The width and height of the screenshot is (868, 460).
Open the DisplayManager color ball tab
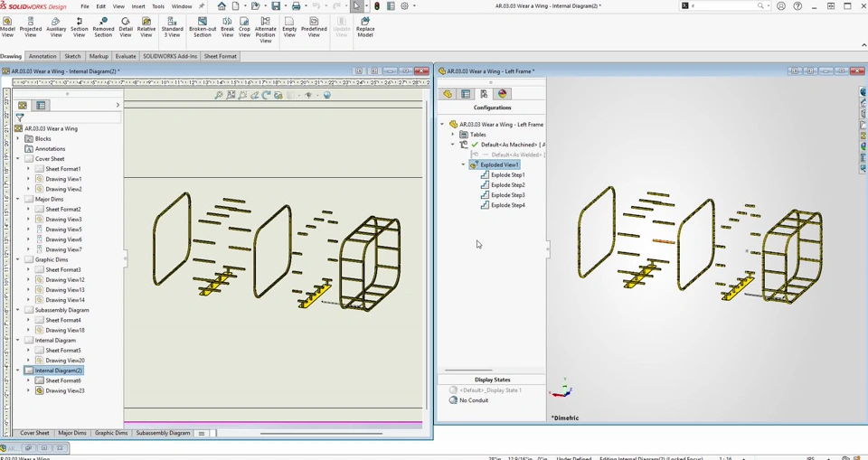(x=502, y=94)
